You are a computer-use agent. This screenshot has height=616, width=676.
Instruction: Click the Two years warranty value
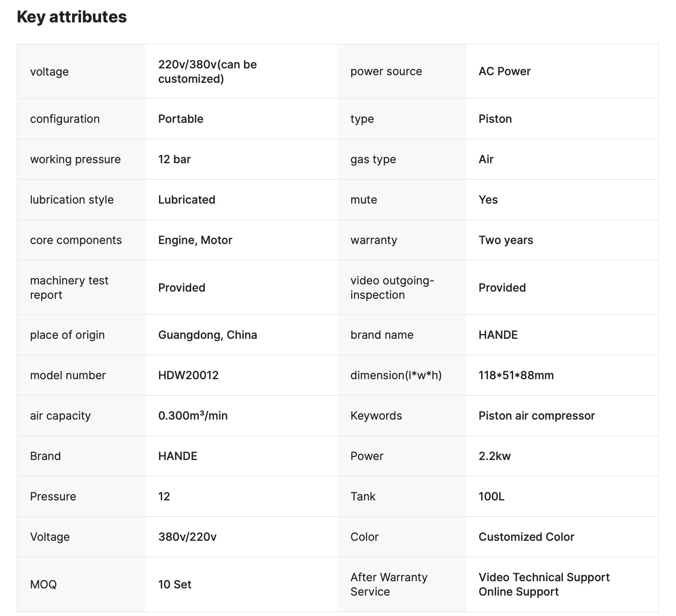click(506, 240)
